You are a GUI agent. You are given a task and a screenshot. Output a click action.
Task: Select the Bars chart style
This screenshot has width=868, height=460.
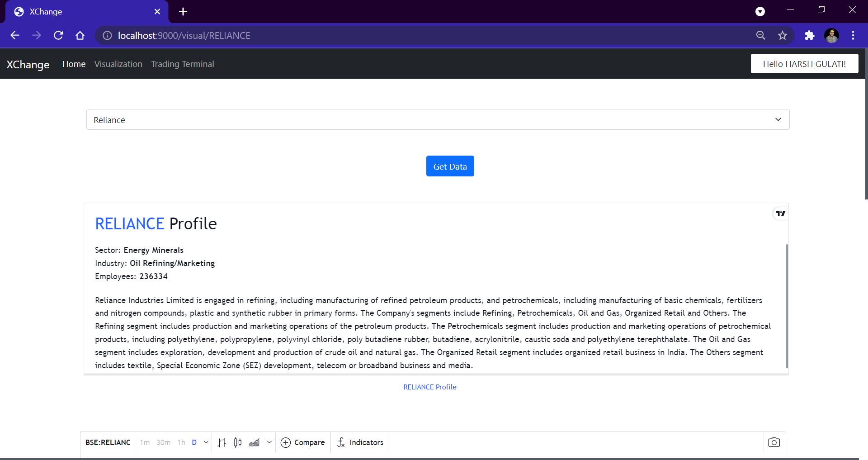point(222,442)
